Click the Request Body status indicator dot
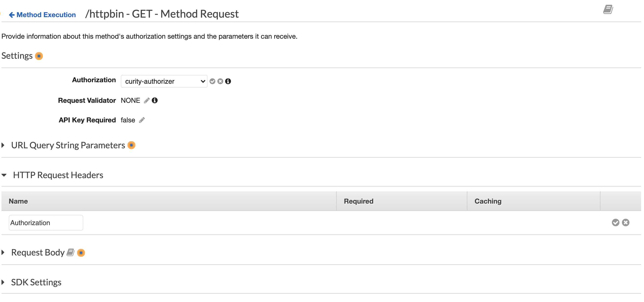The height and width of the screenshot is (302, 644). (81, 253)
